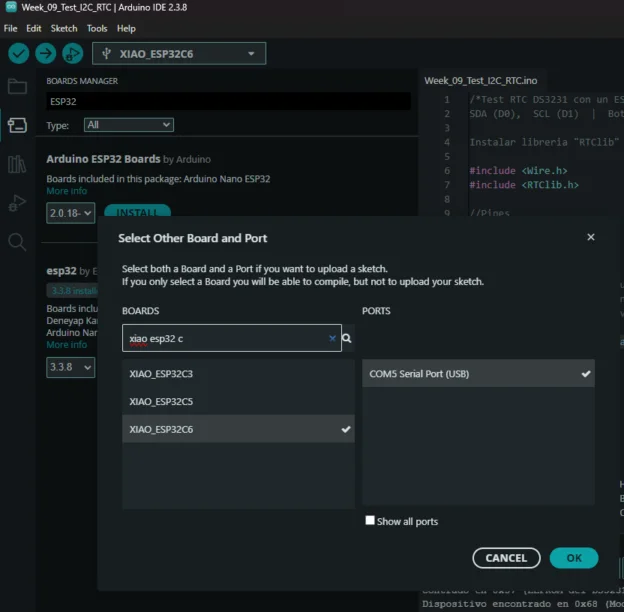
Task: Open the 2.0.18 version dropdown
Action: 70,213
